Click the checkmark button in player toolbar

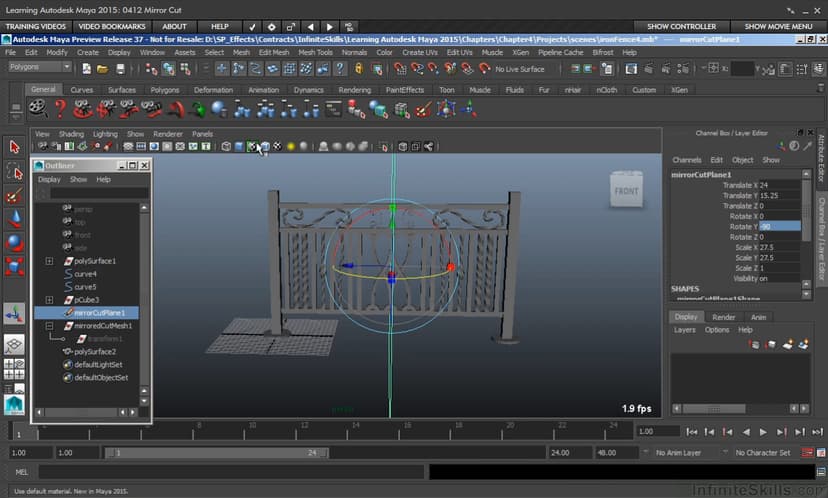pyautogui.click(x=252, y=26)
